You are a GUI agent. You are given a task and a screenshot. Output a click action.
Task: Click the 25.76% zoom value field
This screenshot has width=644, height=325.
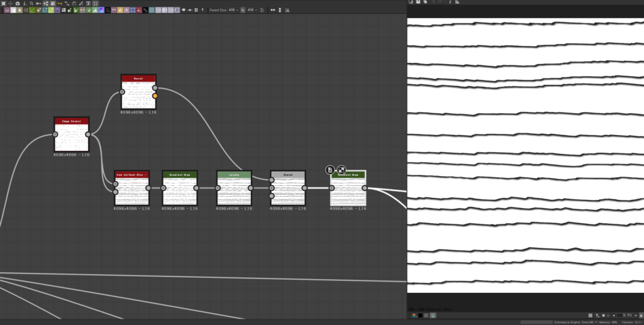click(626, 315)
